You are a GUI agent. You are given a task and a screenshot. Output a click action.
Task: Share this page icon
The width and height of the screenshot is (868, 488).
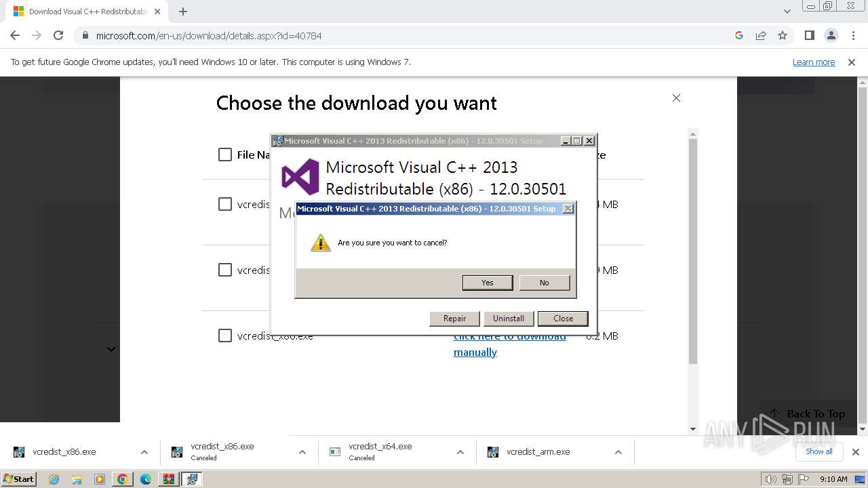coord(761,35)
